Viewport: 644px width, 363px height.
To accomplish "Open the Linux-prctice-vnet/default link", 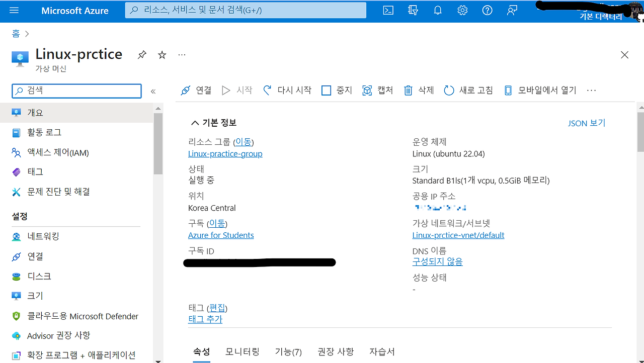I will tap(458, 235).
